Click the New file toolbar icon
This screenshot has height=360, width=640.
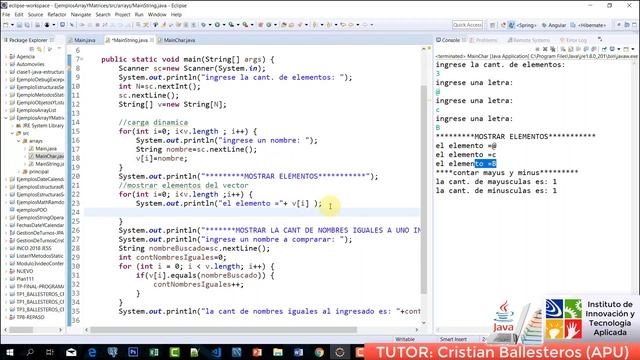[6, 25]
